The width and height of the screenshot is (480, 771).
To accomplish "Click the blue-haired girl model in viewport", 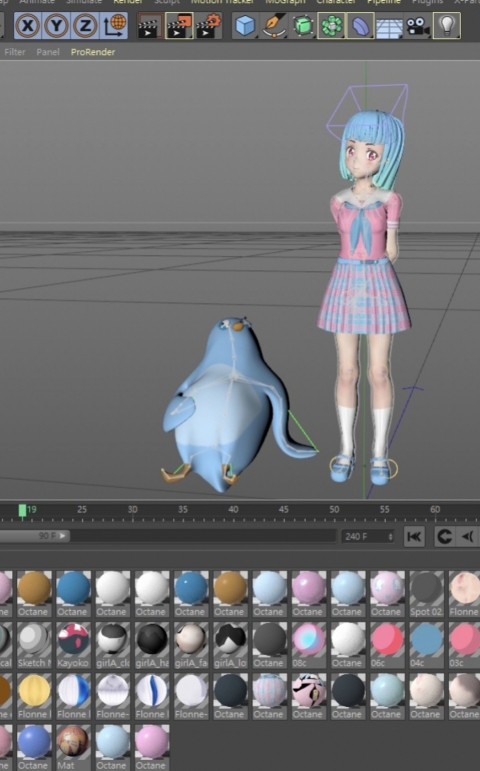I will coord(366,295).
